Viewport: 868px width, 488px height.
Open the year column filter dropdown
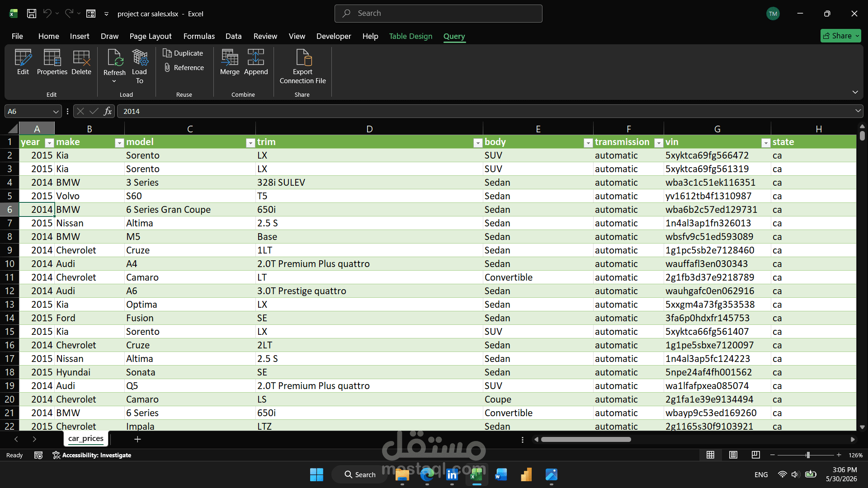coord(49,143)
